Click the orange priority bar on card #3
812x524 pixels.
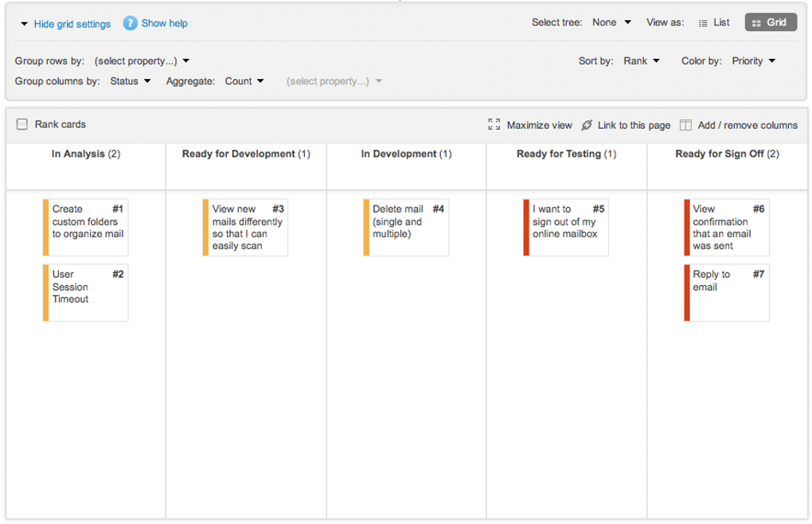click(205, 228)
